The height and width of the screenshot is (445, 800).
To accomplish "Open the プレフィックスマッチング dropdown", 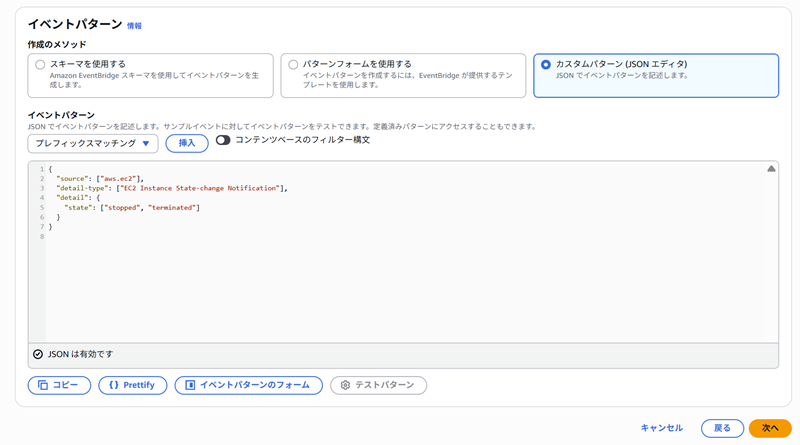I will [92, 144].
